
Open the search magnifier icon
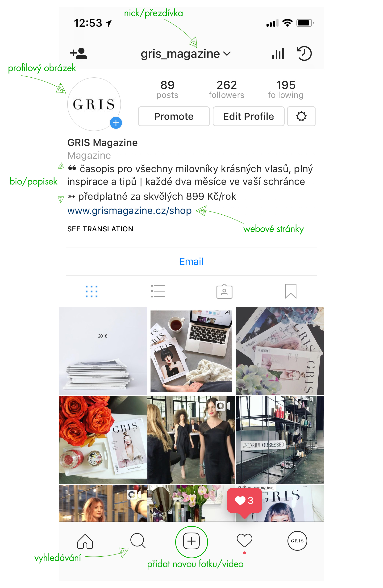[138, 541]
